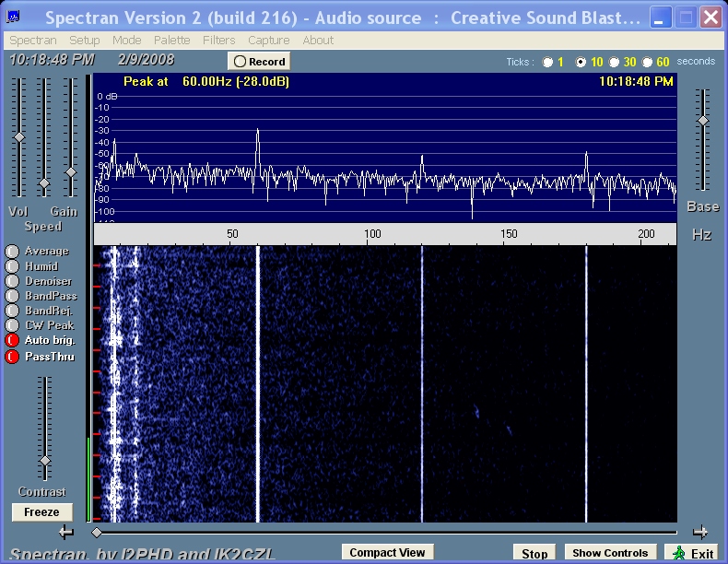Click the 60 Hz line in waterfall
728x564 pixels.
[x=258, y=384]
